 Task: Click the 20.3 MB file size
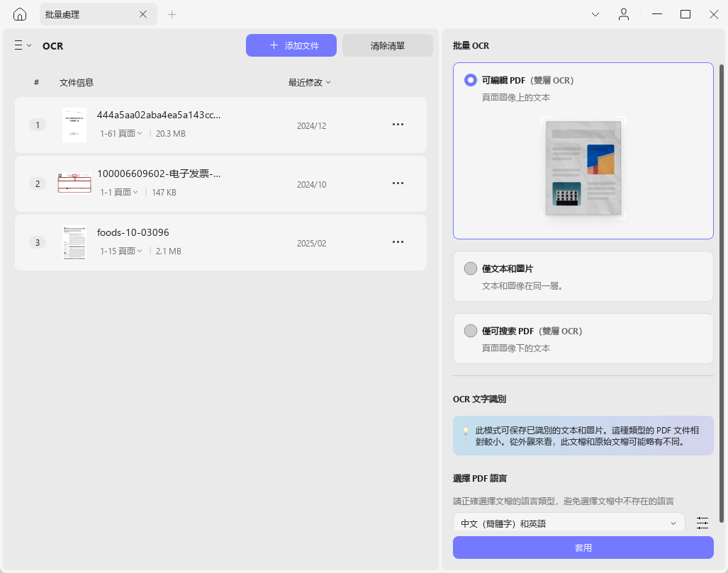point(170,134)
